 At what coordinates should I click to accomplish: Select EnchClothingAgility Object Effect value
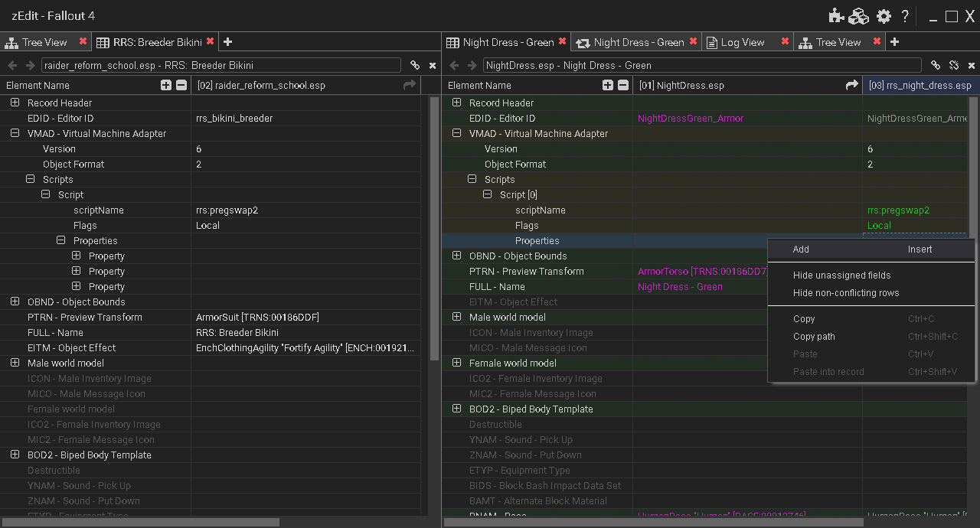tap(306, 347)
